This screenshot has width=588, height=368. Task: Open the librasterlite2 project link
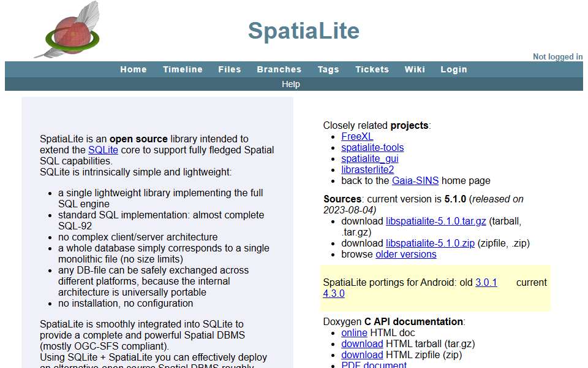[367, 169]
